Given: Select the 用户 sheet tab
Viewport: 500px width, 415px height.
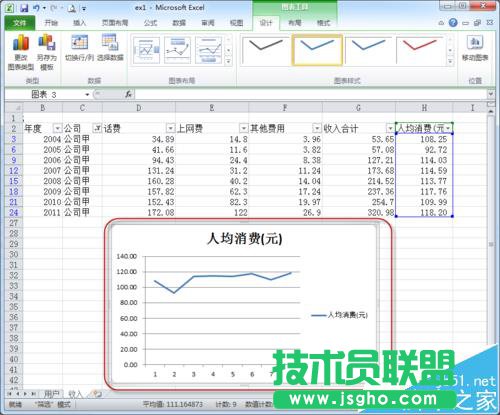Looking at the screenshot, I should [51, 394].
